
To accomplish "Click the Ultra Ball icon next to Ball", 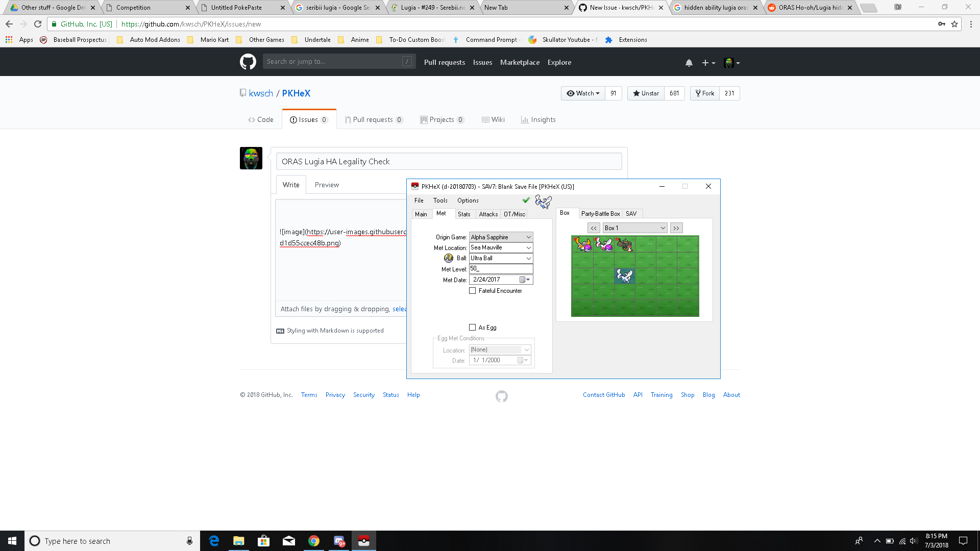I will click(449, 258).
